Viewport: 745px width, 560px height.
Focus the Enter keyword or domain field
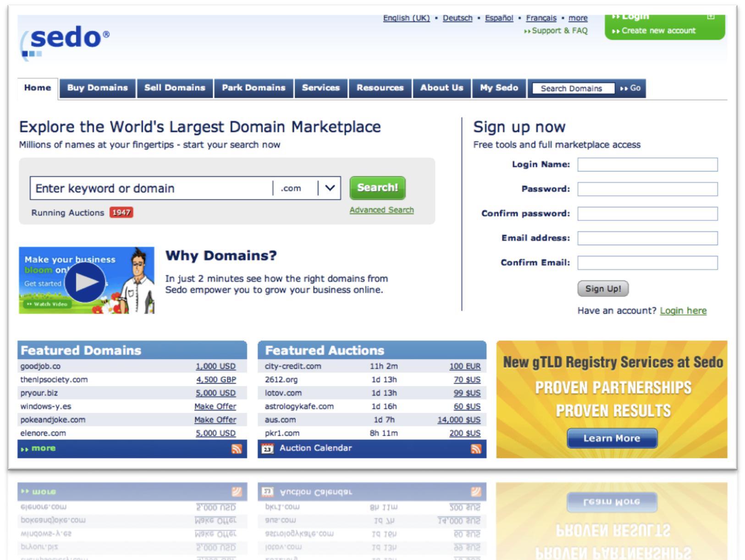coord(152,188)
